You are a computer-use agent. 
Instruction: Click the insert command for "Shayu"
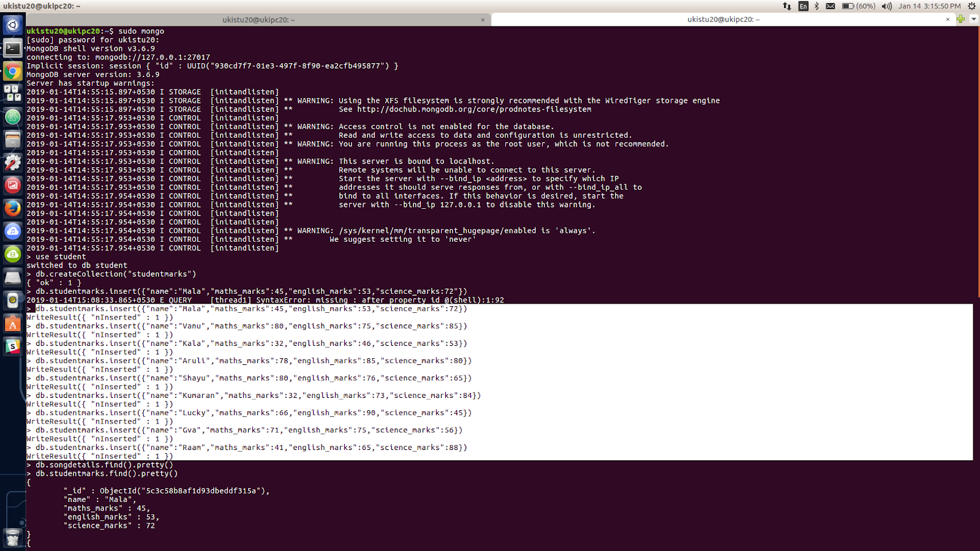point(254,378)
